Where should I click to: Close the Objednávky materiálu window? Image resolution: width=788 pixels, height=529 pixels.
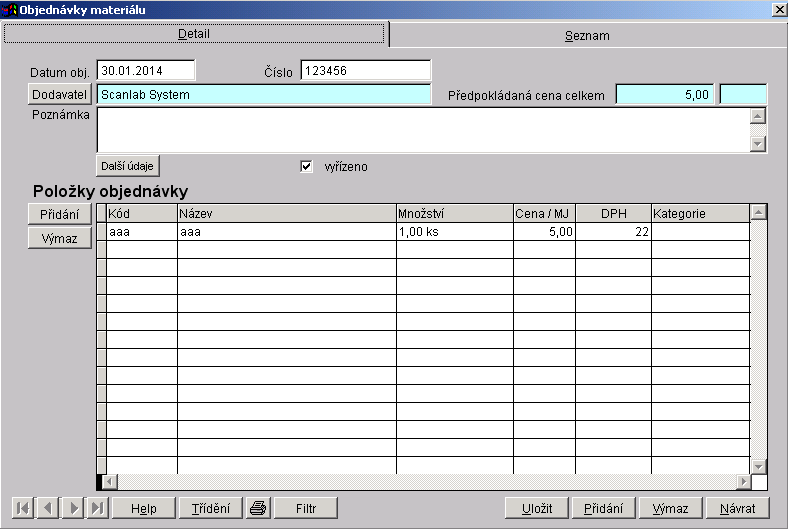[778, 9]
